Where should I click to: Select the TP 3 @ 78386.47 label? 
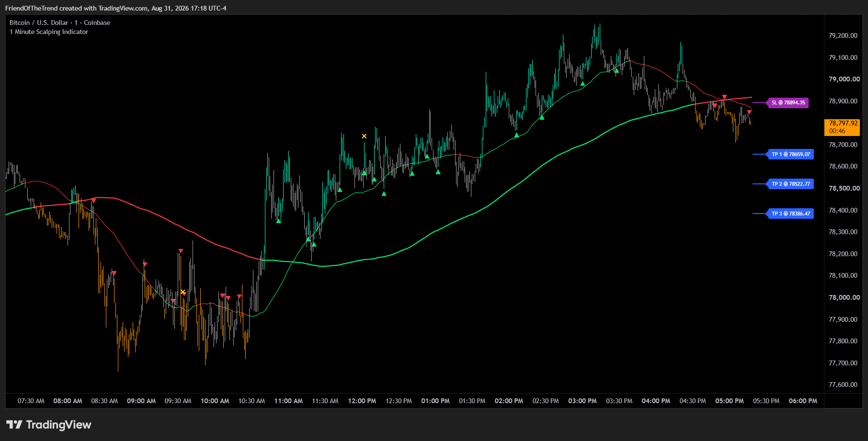[x=790, y=214]
